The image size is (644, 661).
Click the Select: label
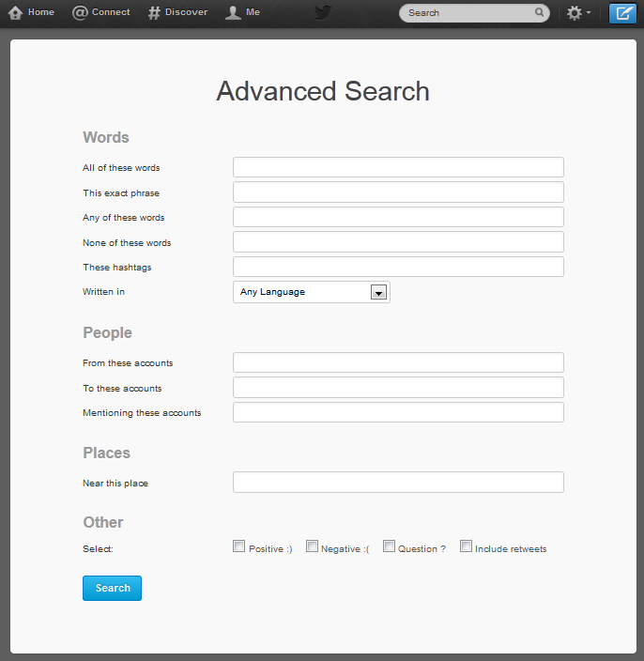tap(98, 549)
